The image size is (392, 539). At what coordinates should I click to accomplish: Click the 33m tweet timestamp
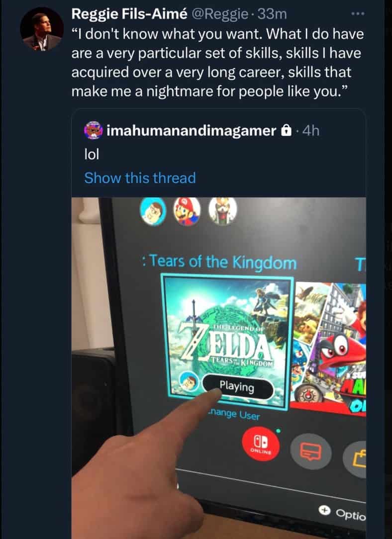pyautogui.click(x=272, y=14)
